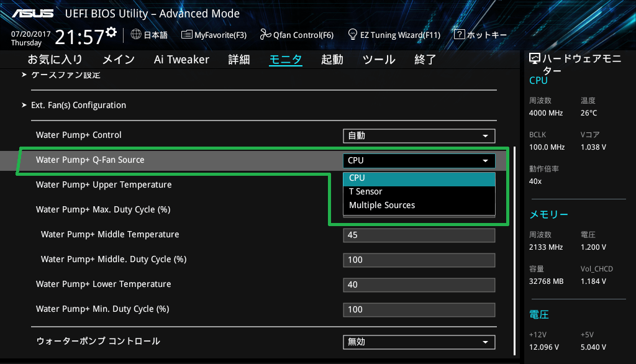Click CPU frequency value 4000 MHz

[x=546, y=113]
